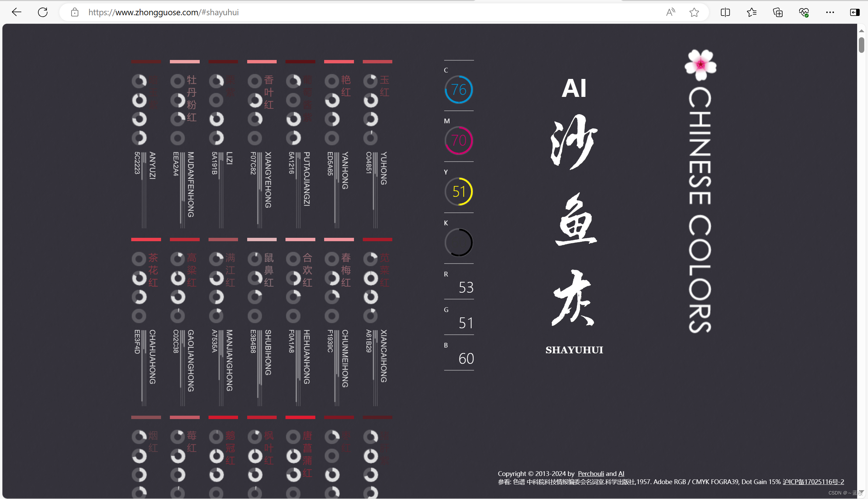Choose the MANJIANGHONG A7535A color
The height and width of the screenshot is (499, 868).
click(223, 322)
